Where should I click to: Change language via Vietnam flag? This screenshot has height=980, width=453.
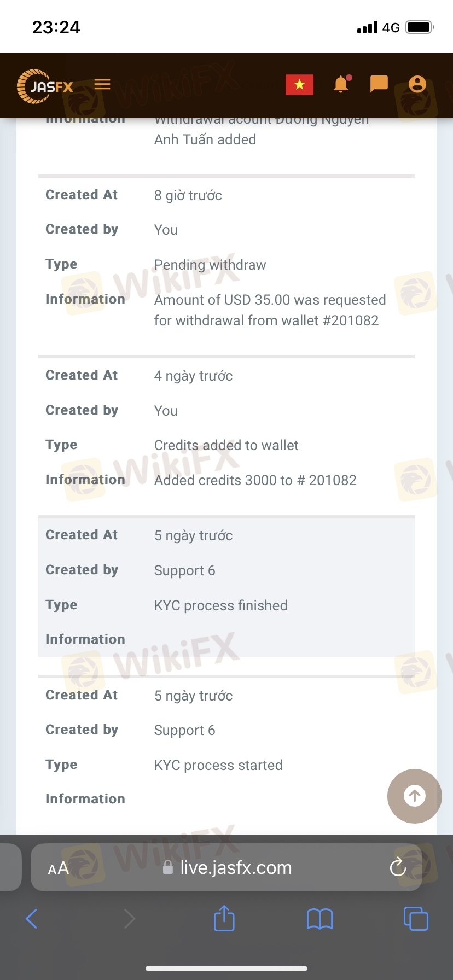point(299,85)
